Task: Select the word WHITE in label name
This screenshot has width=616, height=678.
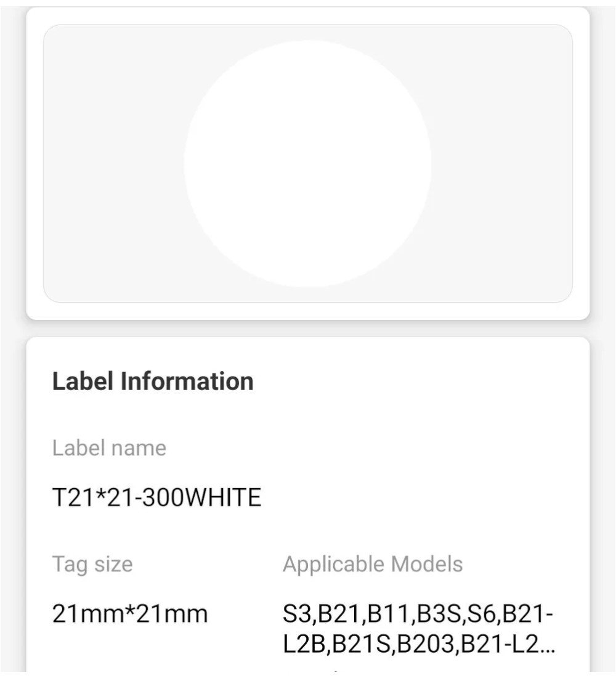Action: 223,497
